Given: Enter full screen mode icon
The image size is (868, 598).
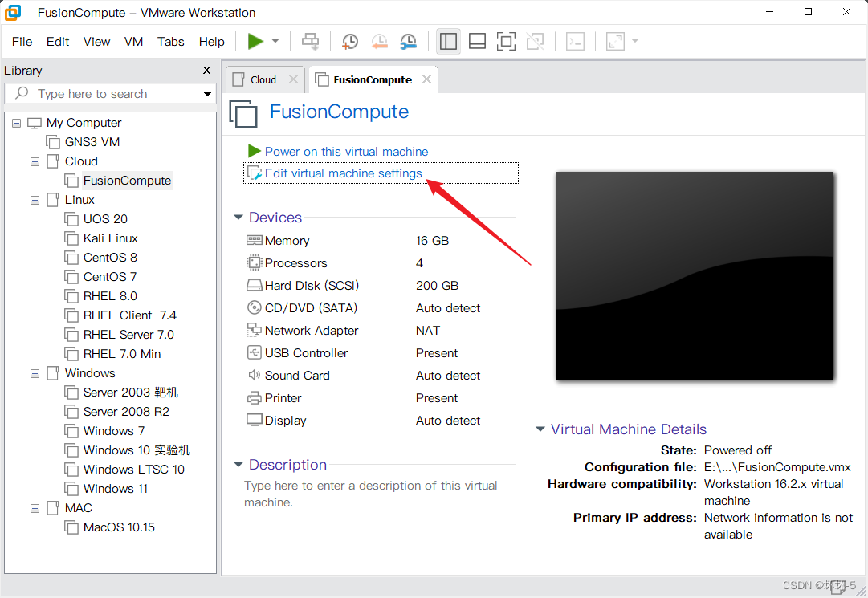Looking at the screenshot, I should [x=506, y=42].
